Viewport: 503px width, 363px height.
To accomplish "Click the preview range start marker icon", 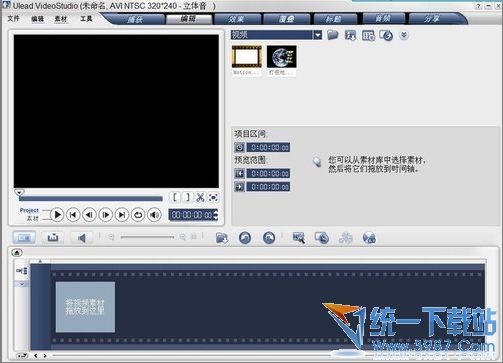I will pos(239,173).
